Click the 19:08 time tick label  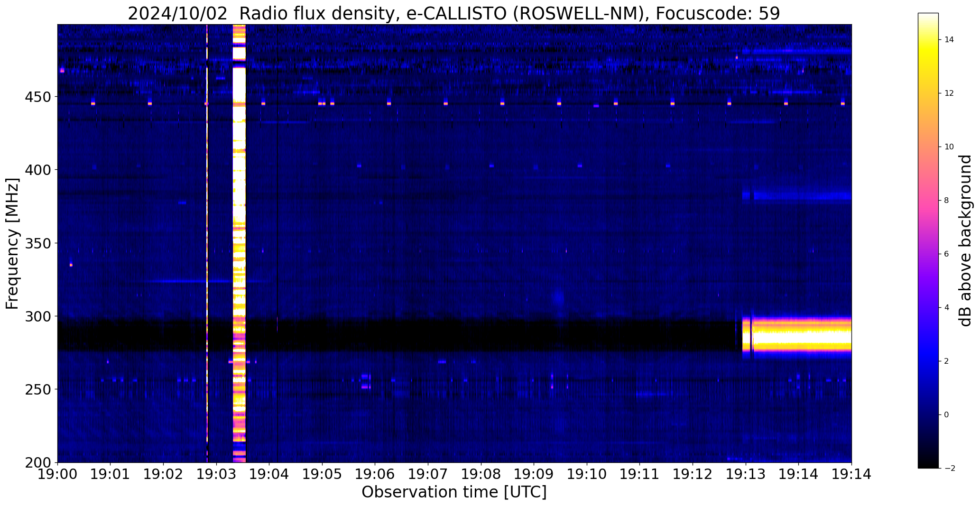481,474
